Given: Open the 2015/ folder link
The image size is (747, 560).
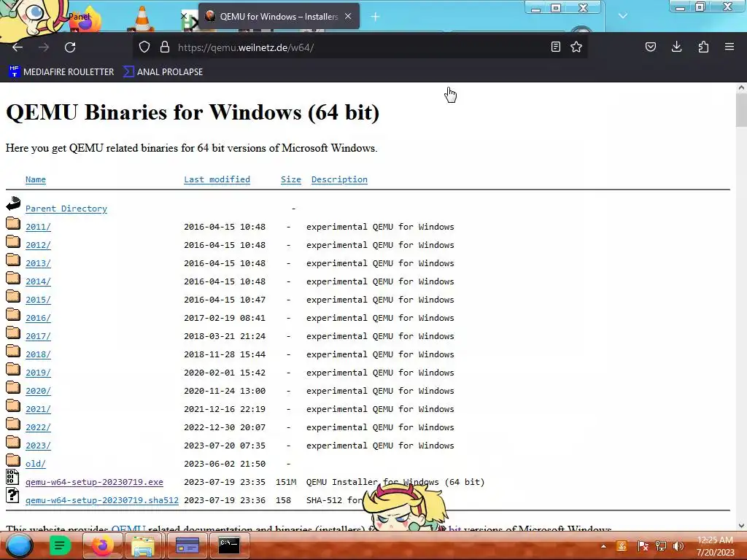Looking at the screenshot, I should tap(38, 300).
